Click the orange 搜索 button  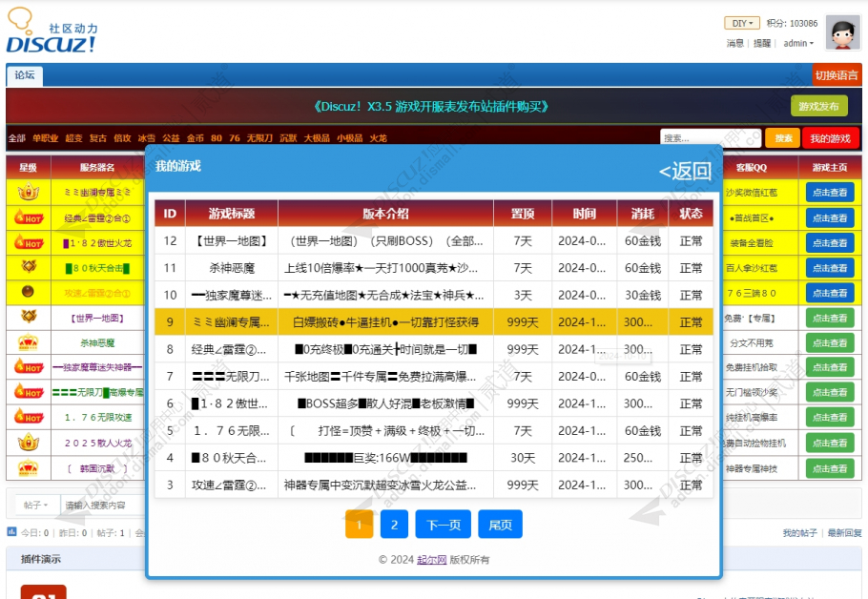tap(783, 138)
